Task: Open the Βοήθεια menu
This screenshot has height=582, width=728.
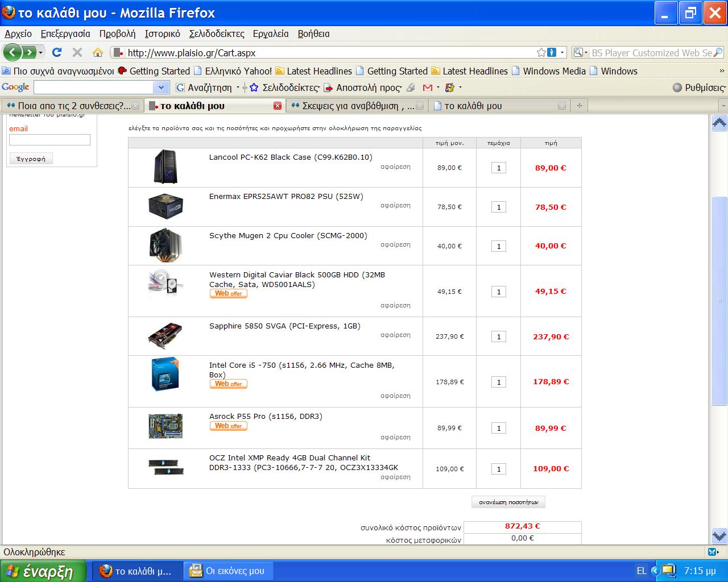Action: click(x=313, y=34)
